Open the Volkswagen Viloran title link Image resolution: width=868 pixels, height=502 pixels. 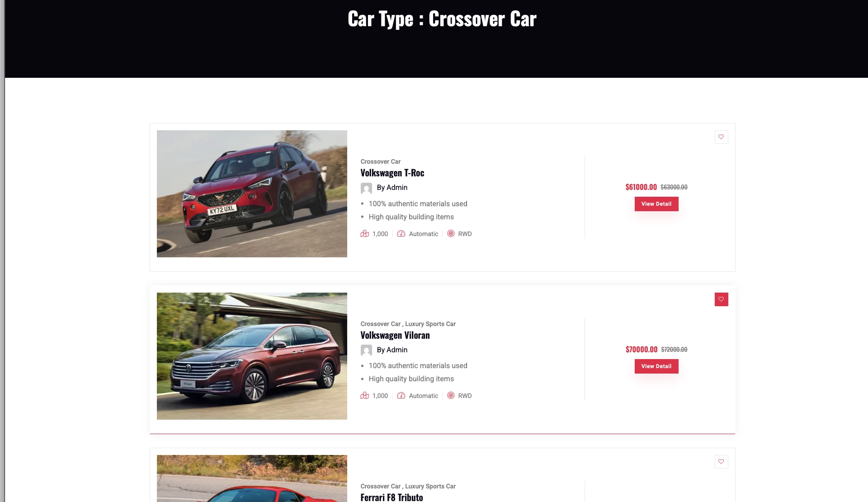click(x=395, y=335)
